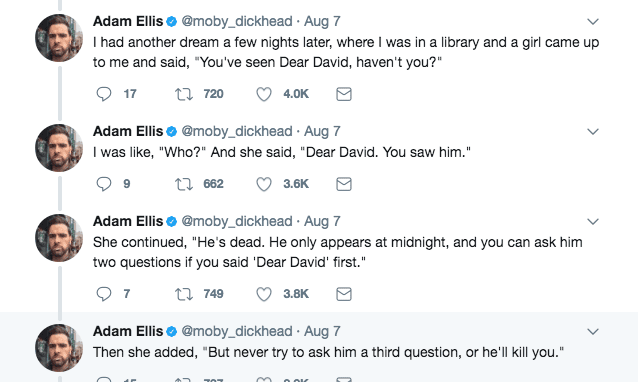Open the chevron menu on the first tweet

(x=593, y=22)
